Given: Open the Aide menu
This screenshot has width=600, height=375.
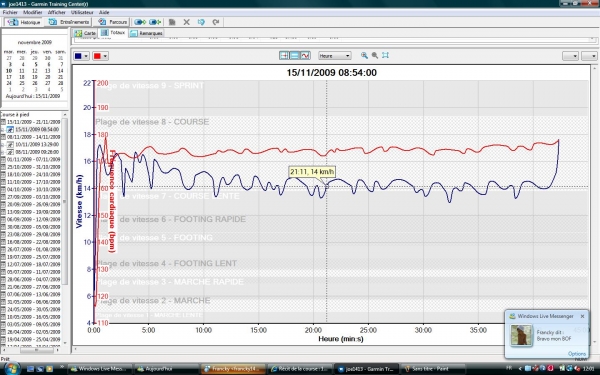Looking at the screenshot, I should pos(104,13).
